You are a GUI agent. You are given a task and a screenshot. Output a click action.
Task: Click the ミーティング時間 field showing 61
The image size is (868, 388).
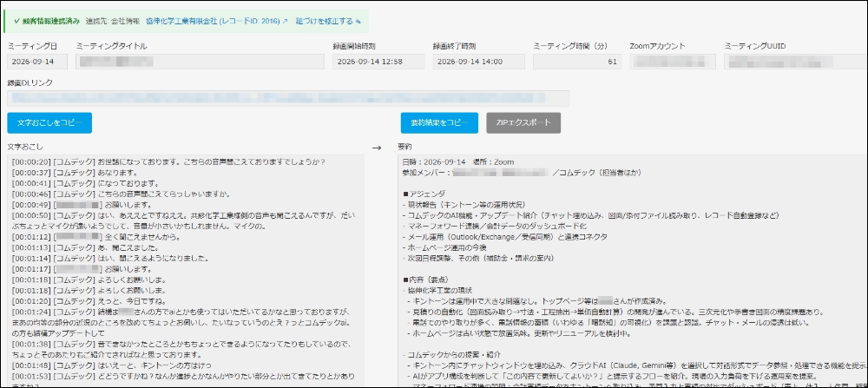tap(577, 62)
